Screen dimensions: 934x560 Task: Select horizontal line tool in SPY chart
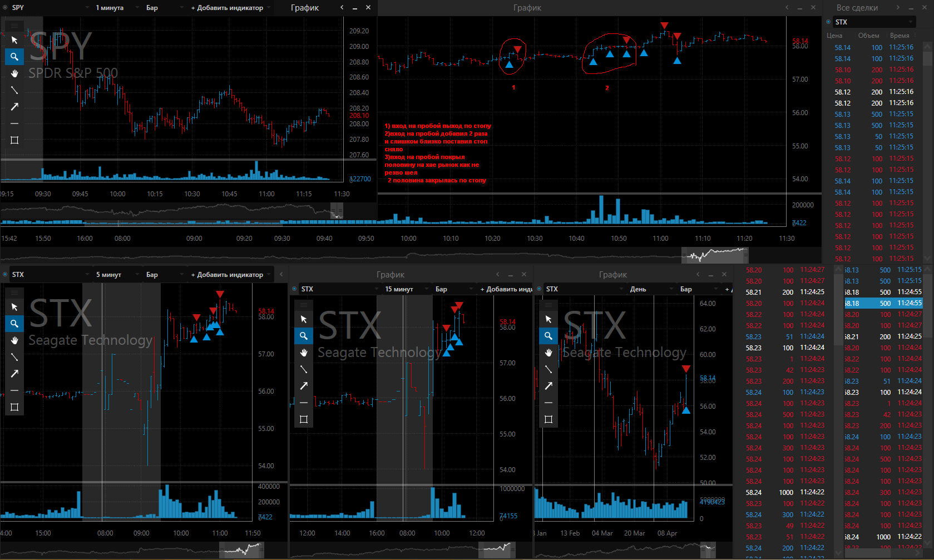[x=14, y=123]
